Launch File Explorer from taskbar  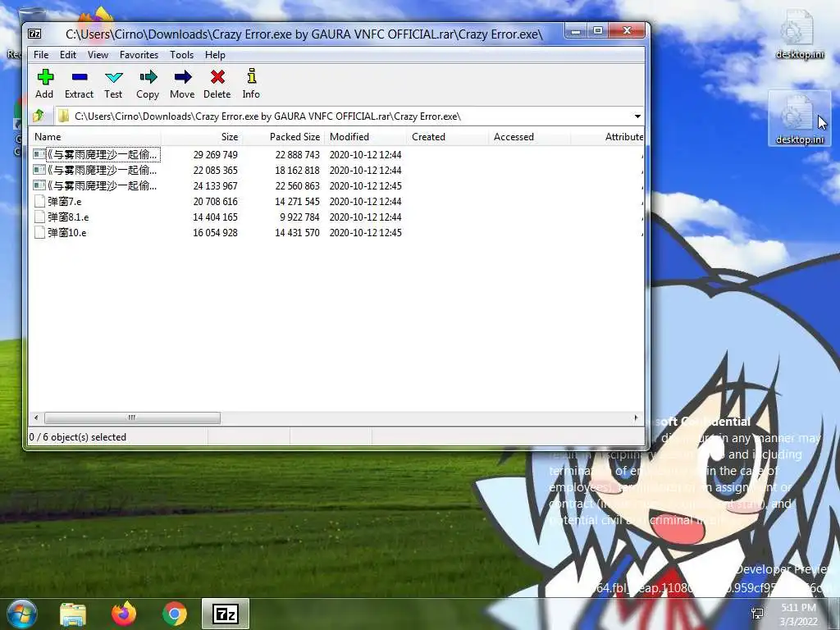pyautogui.click(x=73, y=614)
